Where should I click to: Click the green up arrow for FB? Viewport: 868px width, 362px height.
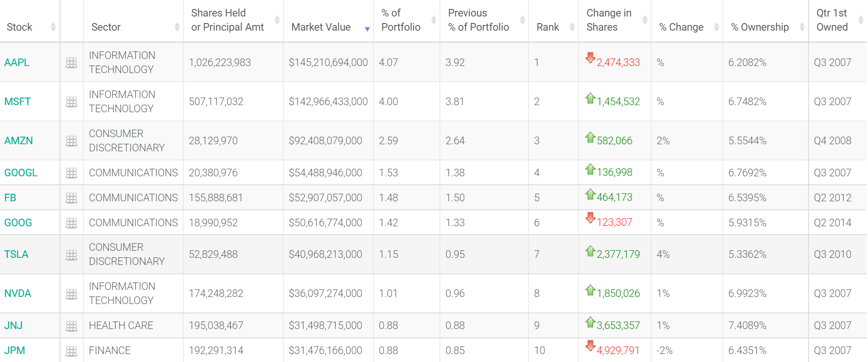[x=590, y=194]
